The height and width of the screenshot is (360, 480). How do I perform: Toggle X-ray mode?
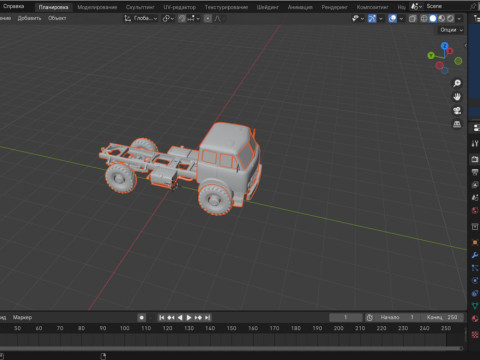point(412,19)
